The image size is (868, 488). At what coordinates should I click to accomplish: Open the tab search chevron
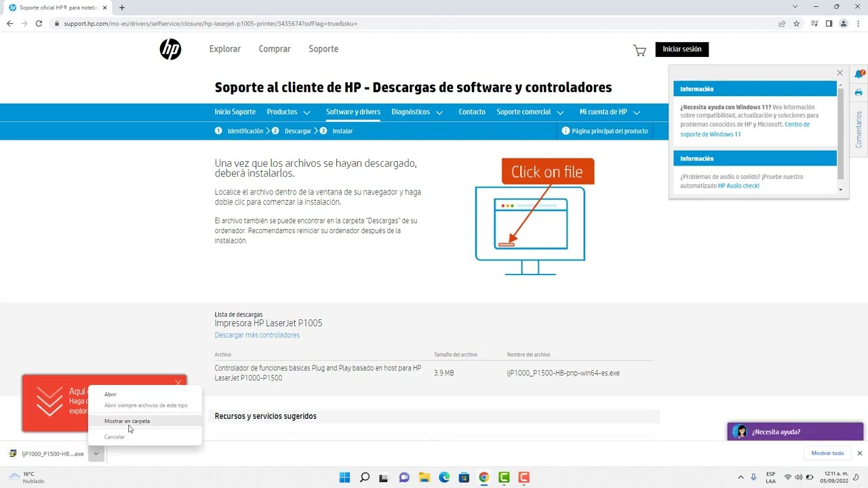click(x=795, y=7)
